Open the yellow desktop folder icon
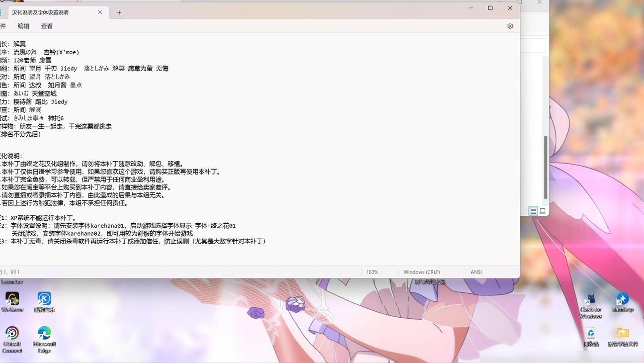 623,337
